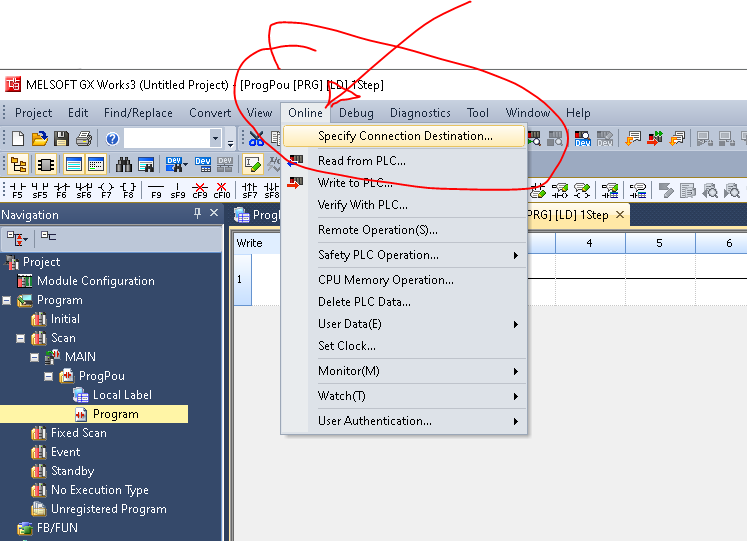Image resolution: width=747 pixels, height=541 pixels.
Task: Choose Set Clock menu entry
Action: 404,346
